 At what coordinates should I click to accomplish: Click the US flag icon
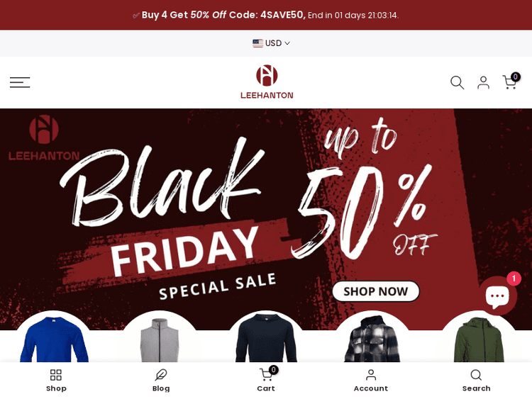[257, 43]
